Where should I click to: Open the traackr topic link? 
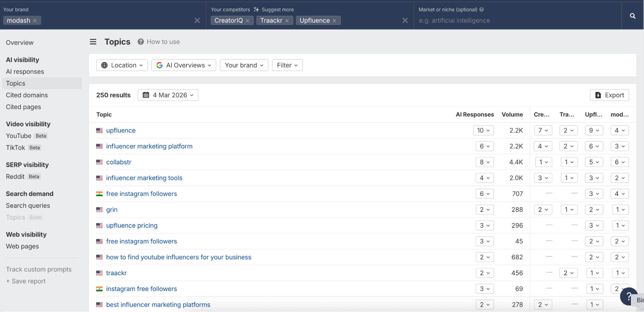[x=116, y=273]
